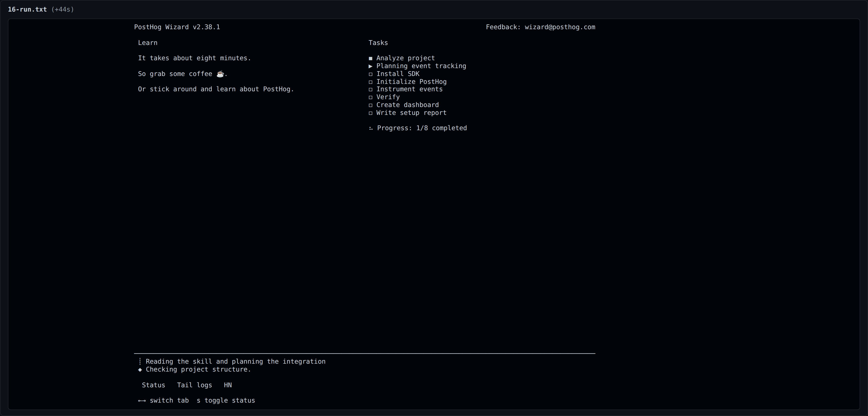Click the 's toggle status' hint
Viewport: 868px width, 416px height.
(226, 400)
